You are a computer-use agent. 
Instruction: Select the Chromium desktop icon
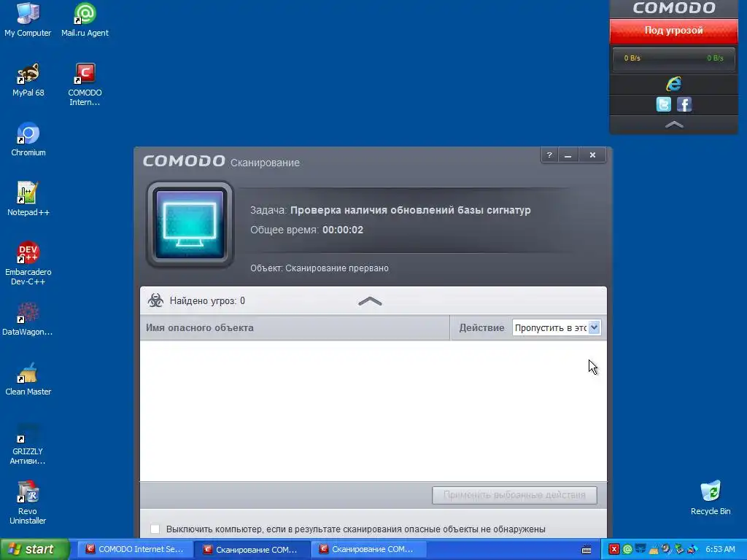click(x=28, y=139)
